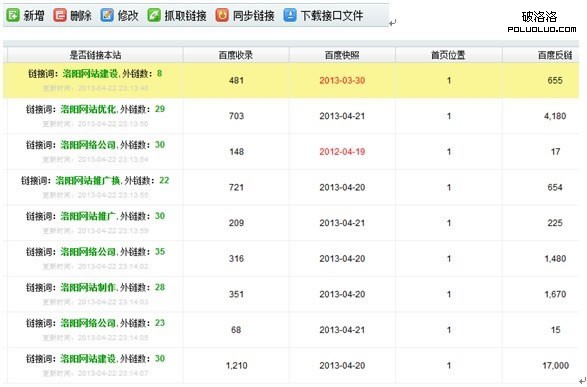The height and width of the screenshot is (387, 587).
Task: Select the 百度反链 value 655
Action: (x=555, y=80)
